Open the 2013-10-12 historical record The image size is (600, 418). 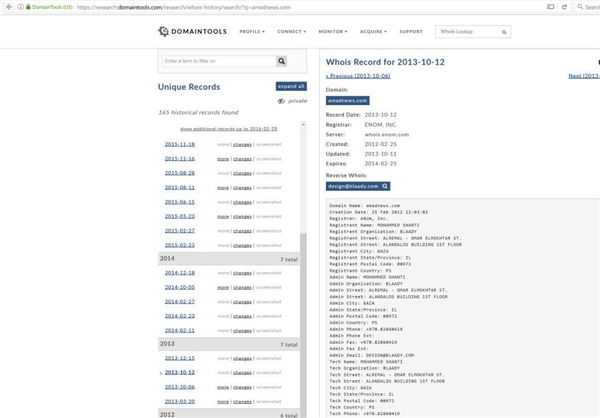tap(179, 372)
